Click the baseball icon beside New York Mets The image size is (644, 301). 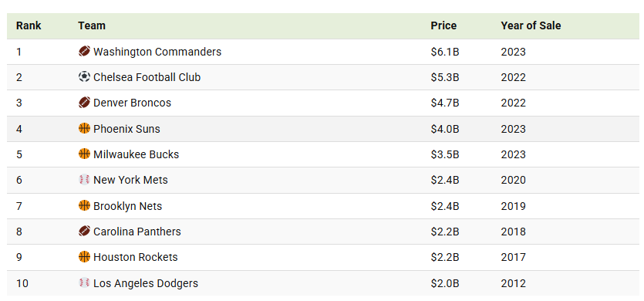(84, 180)
